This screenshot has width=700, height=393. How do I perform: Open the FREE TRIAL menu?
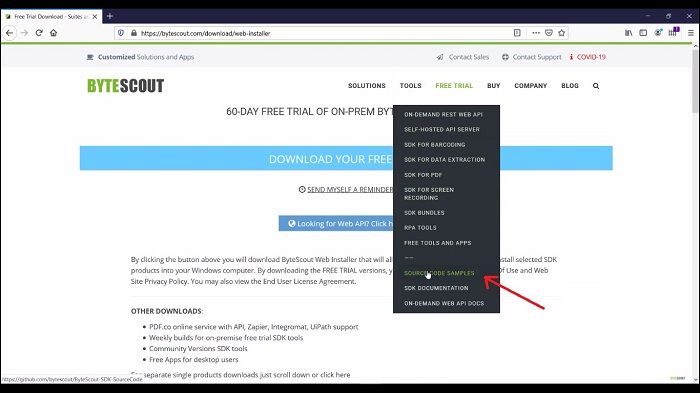click(x=454, y=86)
